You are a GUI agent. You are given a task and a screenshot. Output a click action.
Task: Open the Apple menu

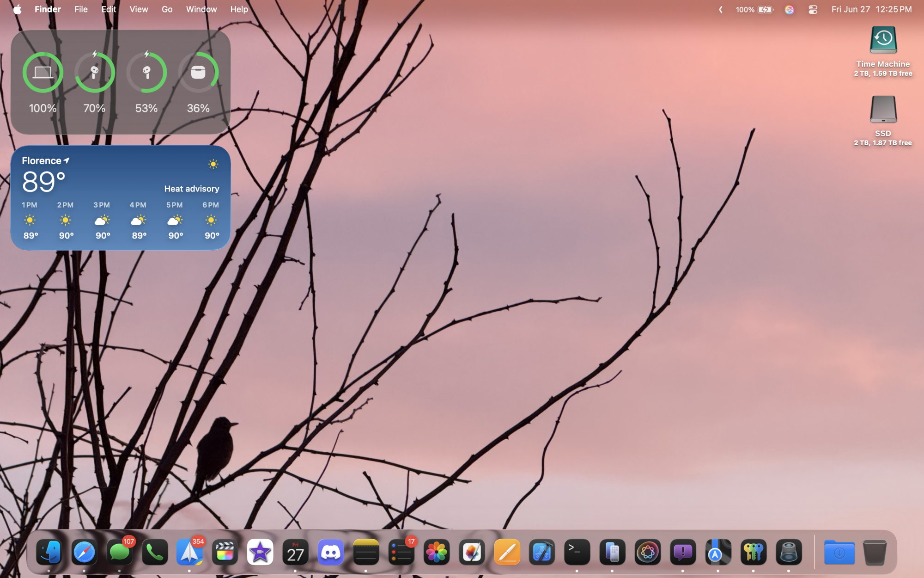(x=17, y=9)
